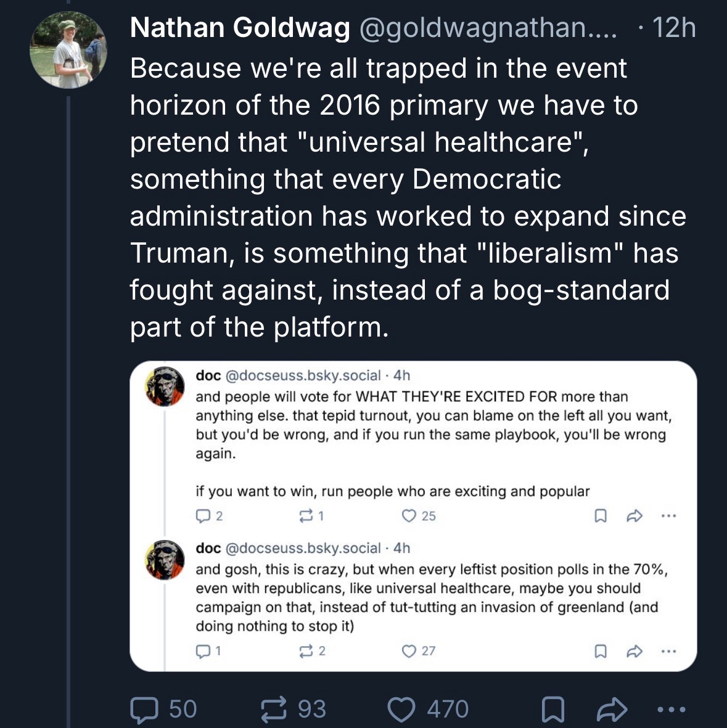
Task: Repost the post with 93 reposts
Action: (274, 709)
